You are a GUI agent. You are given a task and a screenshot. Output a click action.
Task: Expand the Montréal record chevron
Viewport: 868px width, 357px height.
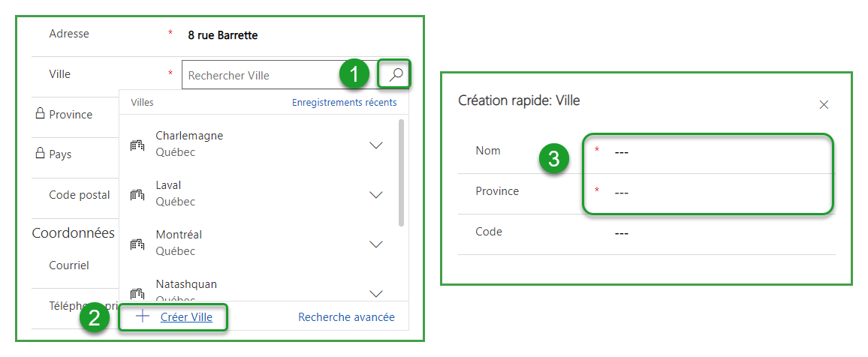click(377, 244)
